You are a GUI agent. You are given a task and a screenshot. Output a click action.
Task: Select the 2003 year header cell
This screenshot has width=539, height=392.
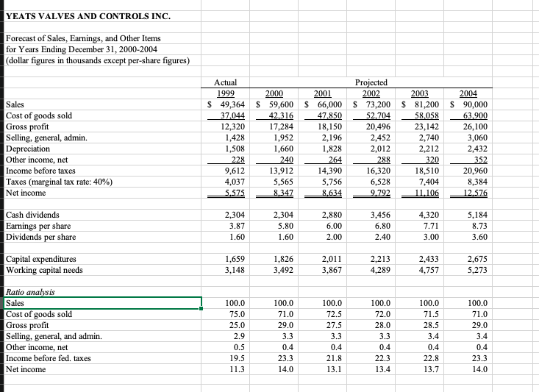click(x=420, y=93)
